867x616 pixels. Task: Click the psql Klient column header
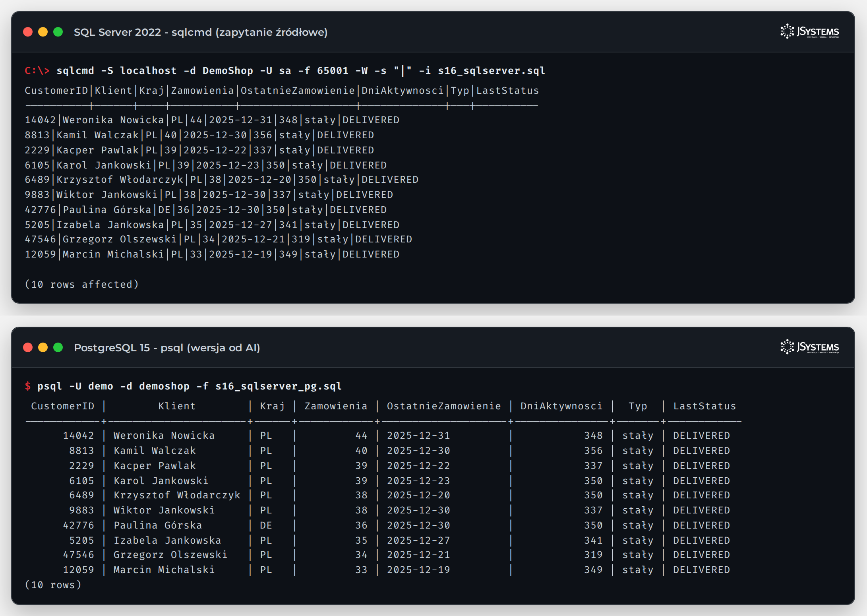tap(177, 406)
